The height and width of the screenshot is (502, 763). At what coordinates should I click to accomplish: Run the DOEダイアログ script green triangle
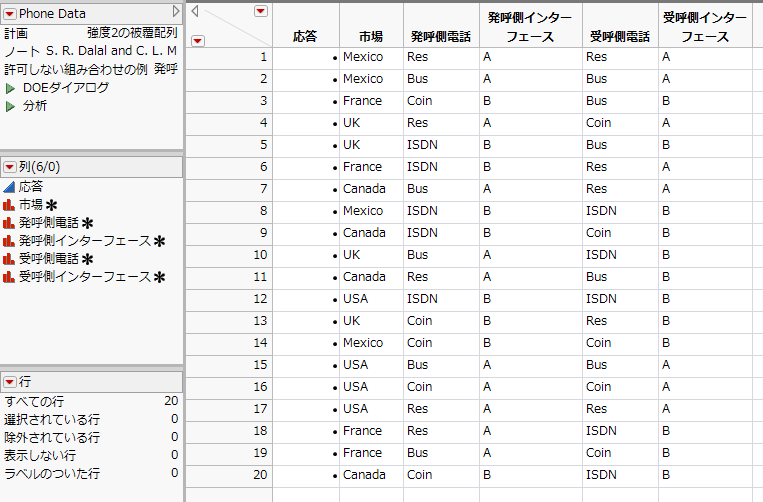10,88
